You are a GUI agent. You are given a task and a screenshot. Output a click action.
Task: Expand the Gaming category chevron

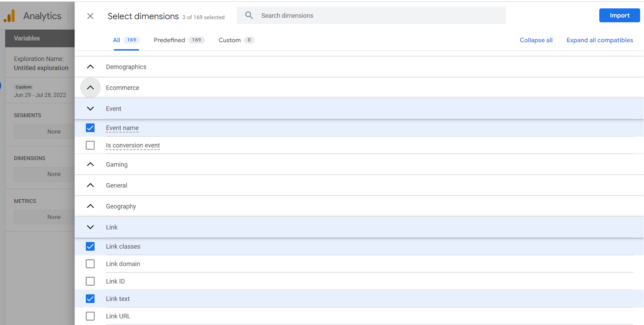point(91,165)
